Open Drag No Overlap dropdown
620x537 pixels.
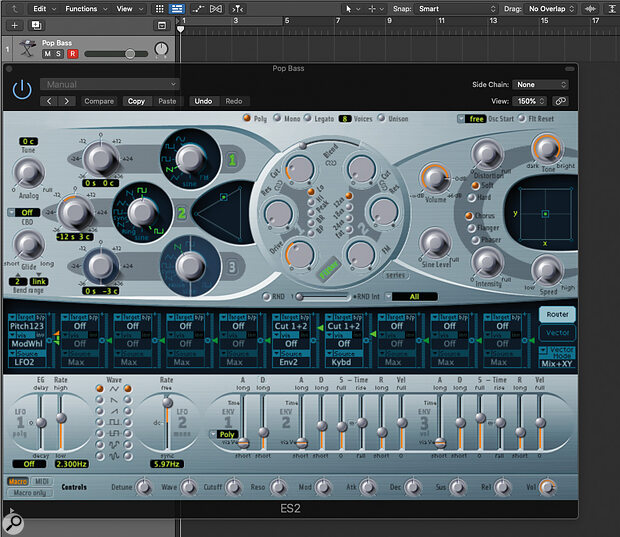[x=550, y=9]
